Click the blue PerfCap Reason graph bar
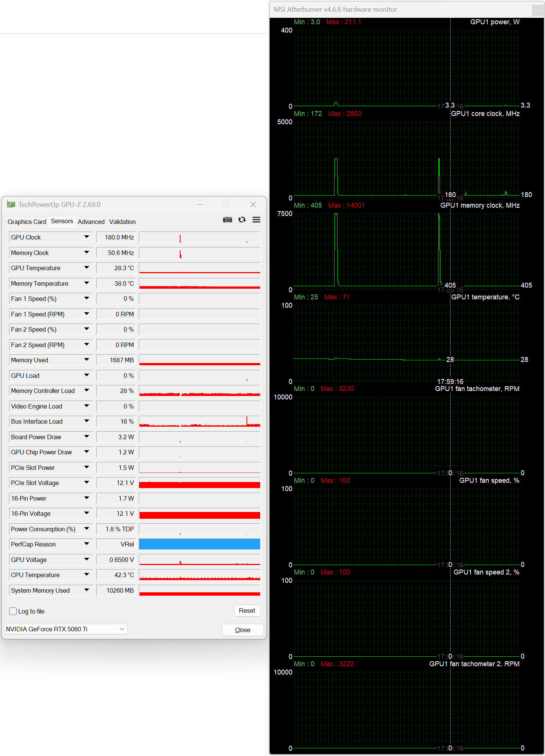 tap(199, 544)
